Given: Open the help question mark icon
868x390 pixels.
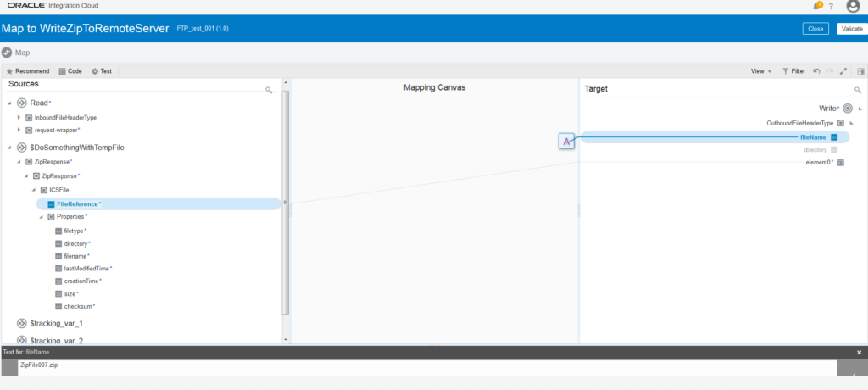Looking at the screenshot, I should (831, 6).
